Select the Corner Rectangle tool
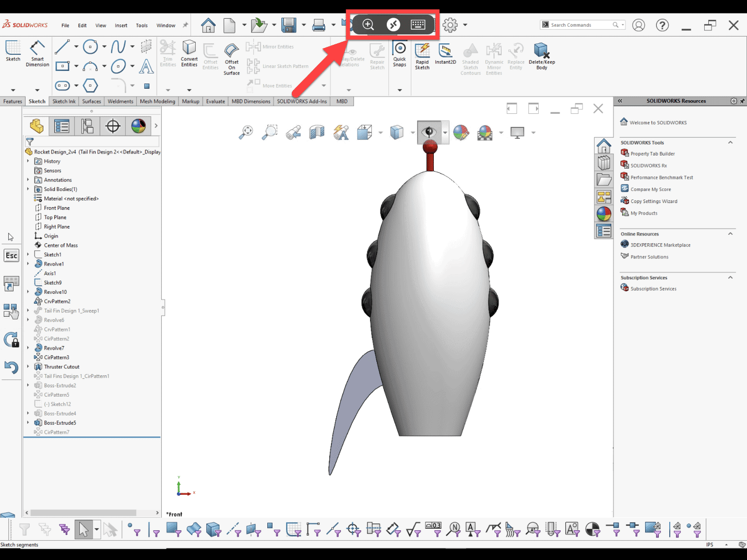This screenshot has width=747, height=560. click(x=62, y=66)
